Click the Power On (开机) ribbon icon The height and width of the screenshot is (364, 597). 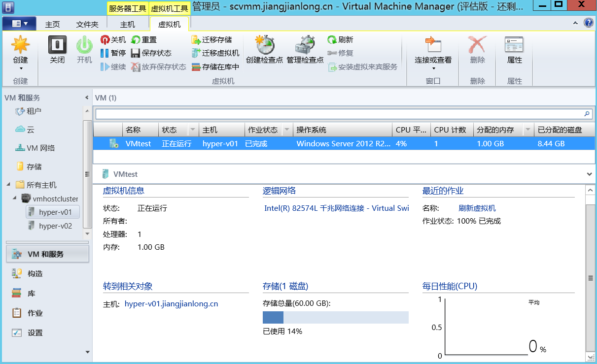(84, 50)
